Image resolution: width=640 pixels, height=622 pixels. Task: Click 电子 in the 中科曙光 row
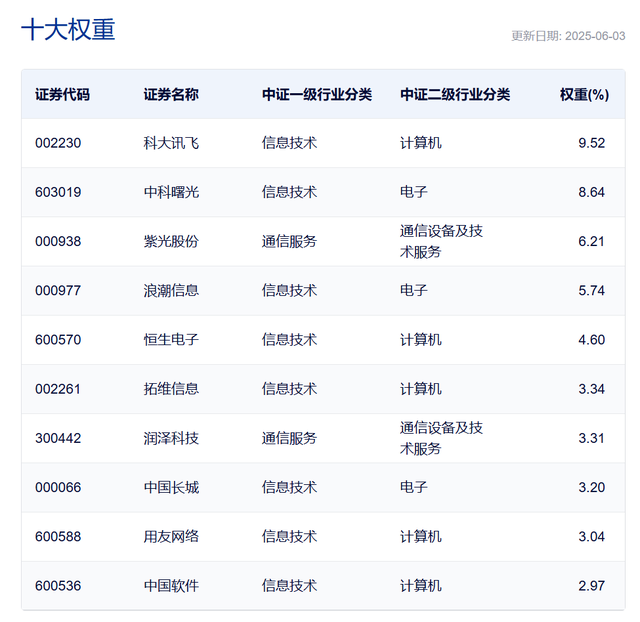point(413,192)
